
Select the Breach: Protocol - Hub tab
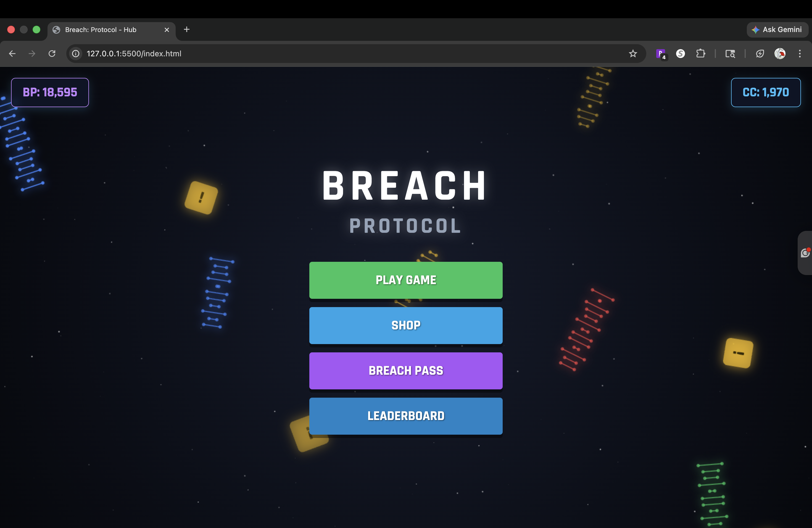[102, 30]
